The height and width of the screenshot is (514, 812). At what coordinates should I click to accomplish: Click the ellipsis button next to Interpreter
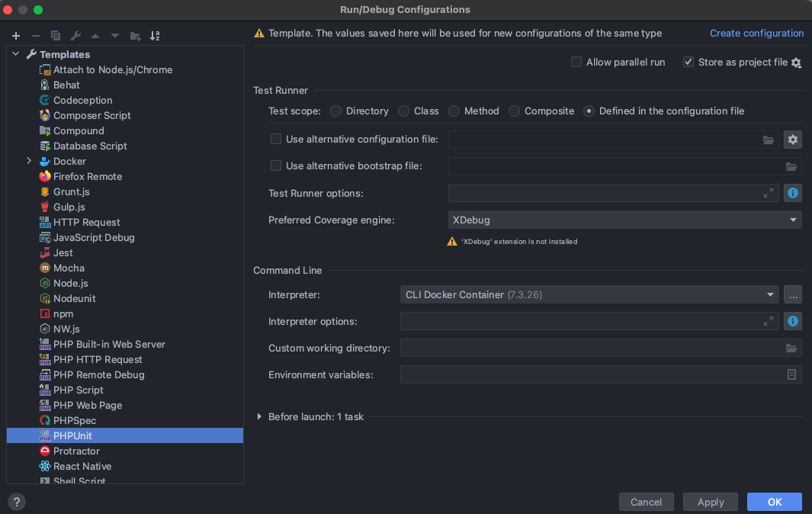(x=793, y=294)
